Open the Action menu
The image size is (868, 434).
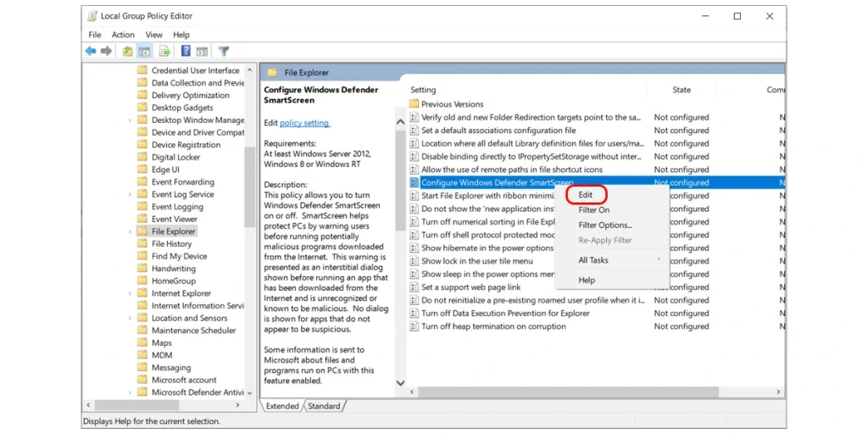point(123,34)
